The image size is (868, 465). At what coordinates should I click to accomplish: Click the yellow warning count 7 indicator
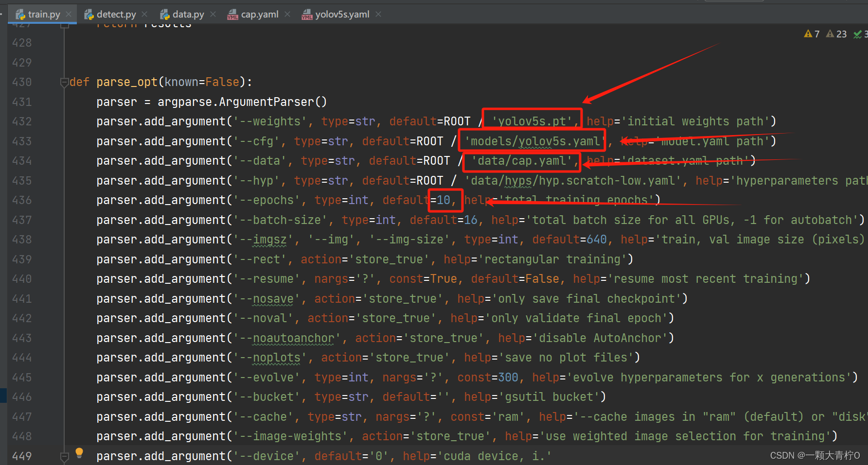812,34
